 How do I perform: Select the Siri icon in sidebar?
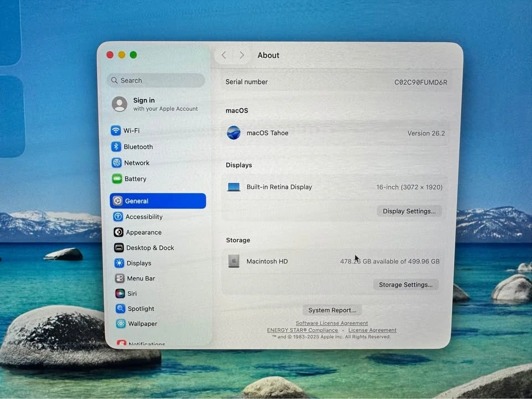120,293
